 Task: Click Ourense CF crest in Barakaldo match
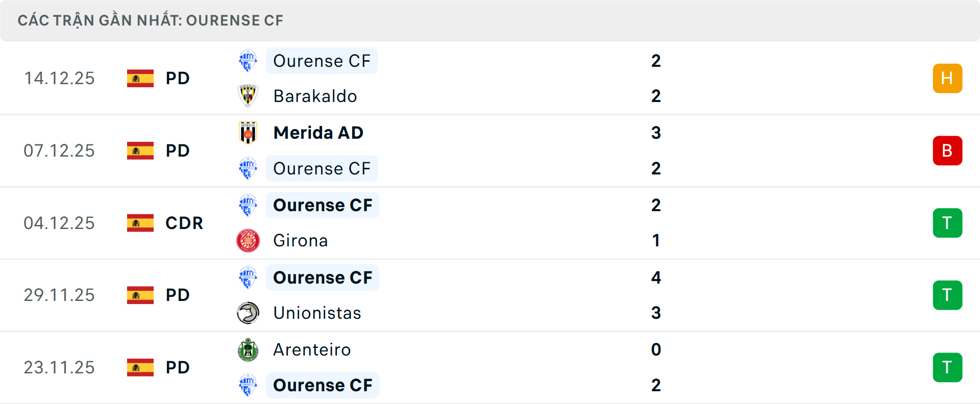click(248, 61)
